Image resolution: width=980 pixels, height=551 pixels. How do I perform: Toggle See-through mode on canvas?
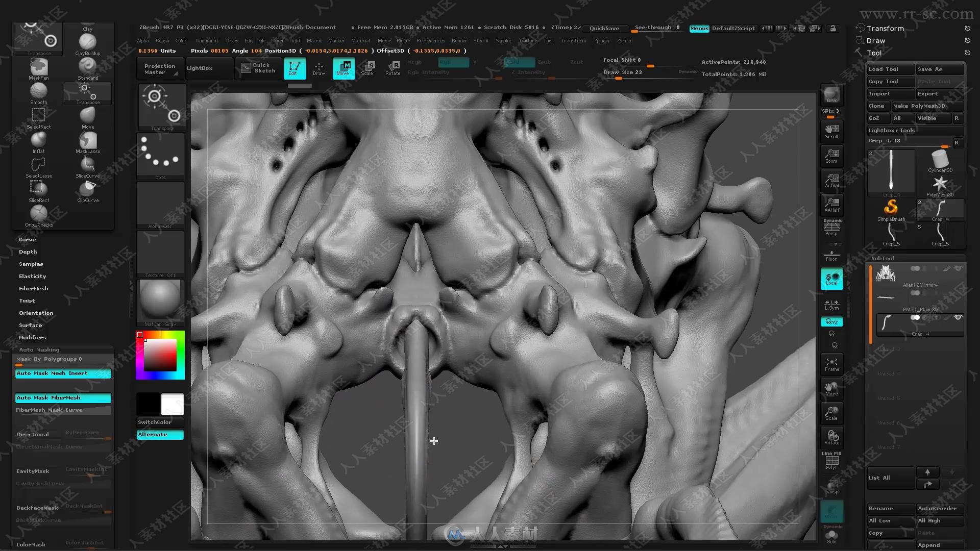click(657, 28)
